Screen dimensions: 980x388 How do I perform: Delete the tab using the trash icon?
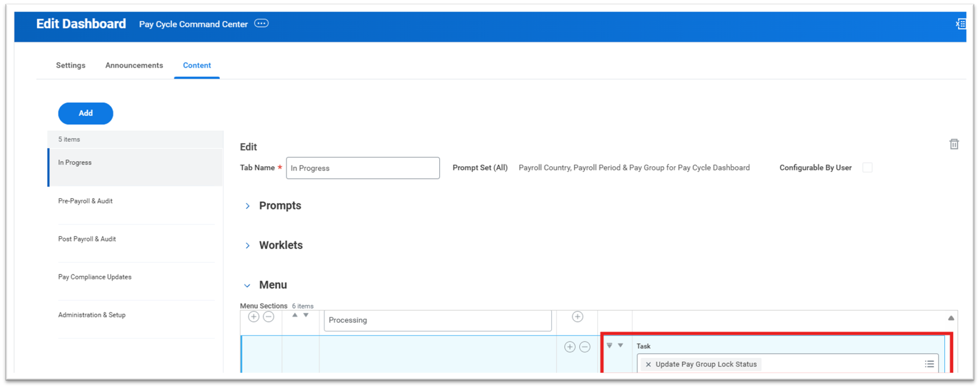(954, 144)
